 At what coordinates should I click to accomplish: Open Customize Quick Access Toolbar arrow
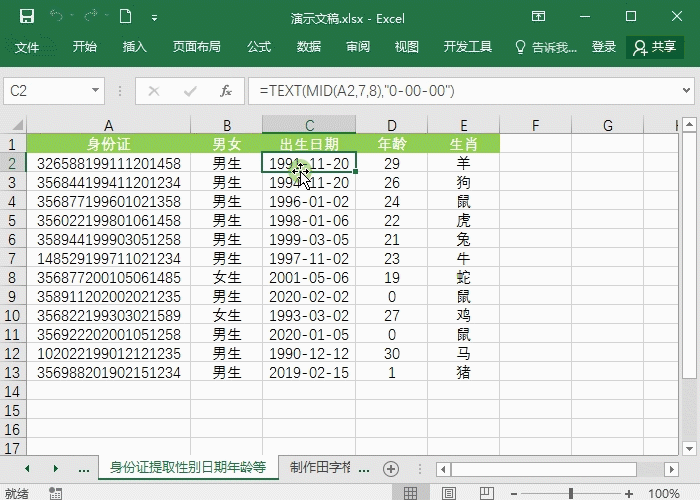point(154,18)
